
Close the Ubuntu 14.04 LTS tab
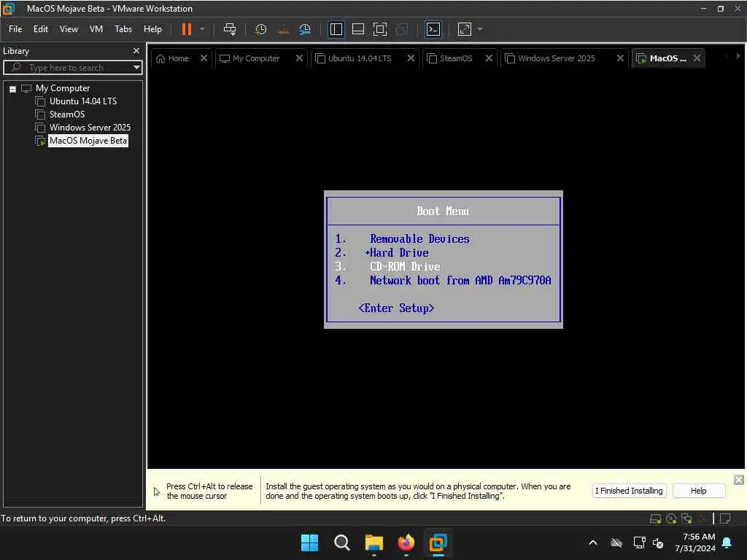(411, 58)
